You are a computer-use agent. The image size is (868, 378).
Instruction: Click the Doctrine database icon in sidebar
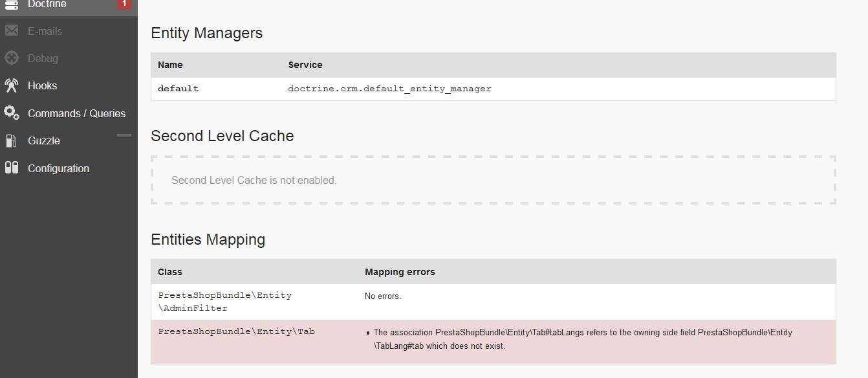tap(10, 5)
